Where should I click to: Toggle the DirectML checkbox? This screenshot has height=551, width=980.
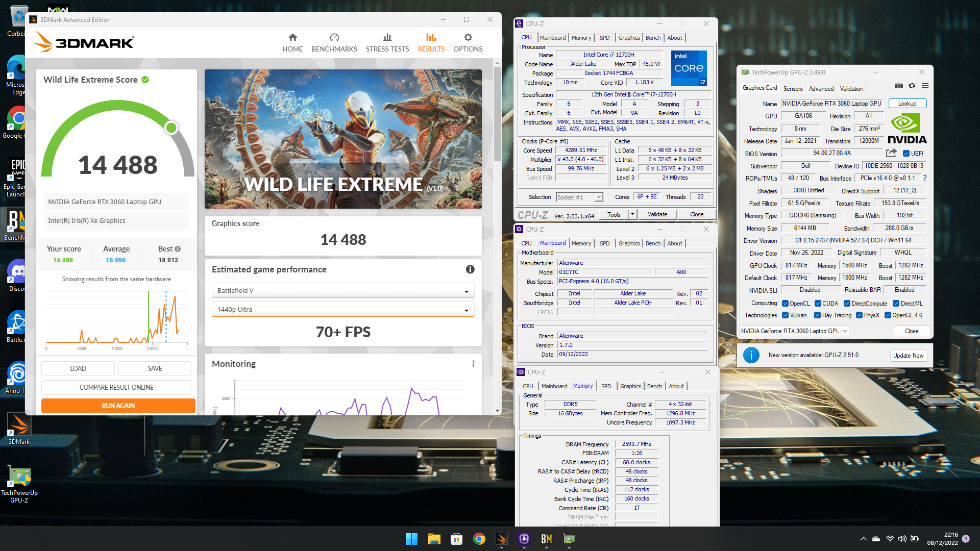click(x=896, y=304)
